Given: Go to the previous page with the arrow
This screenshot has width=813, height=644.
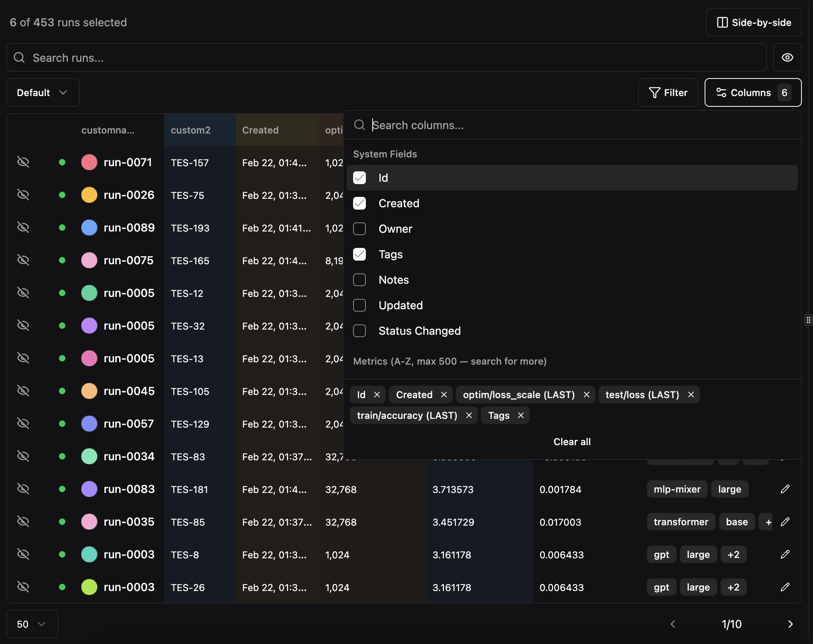Looking at the screenshot, I should tap(674, 624).
